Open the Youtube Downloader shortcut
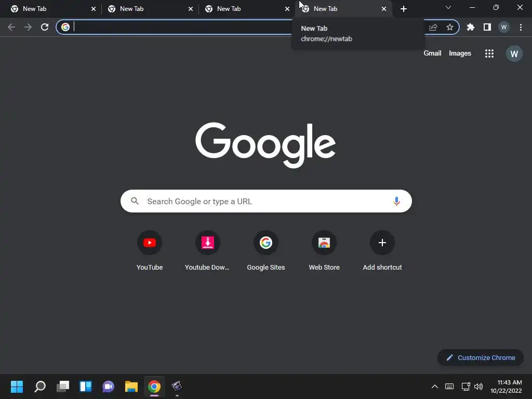 [207, 251]
